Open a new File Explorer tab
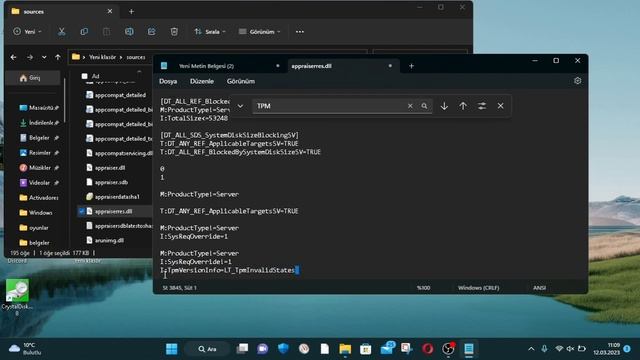This screenshot has width=640, height=360. [131, 11]
